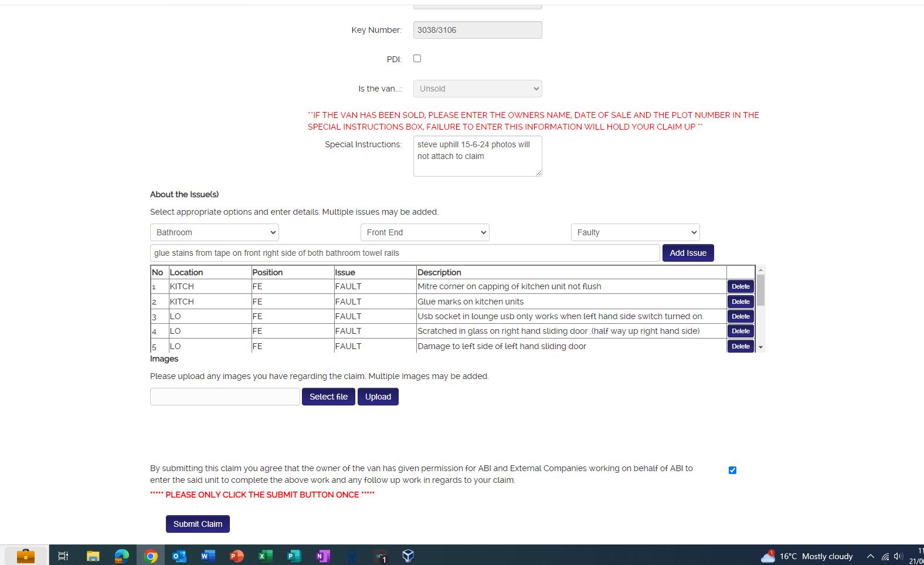Click the issues table scroll-down arrow

point(761,347)
